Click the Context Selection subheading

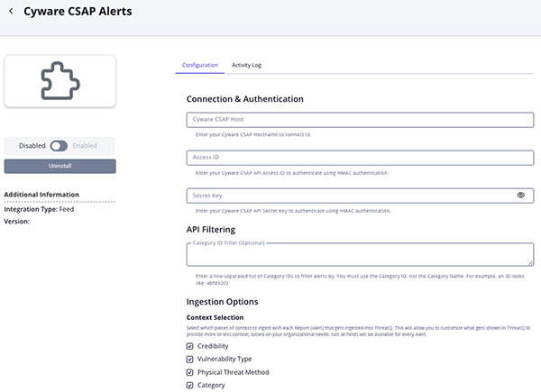point(215,317)
